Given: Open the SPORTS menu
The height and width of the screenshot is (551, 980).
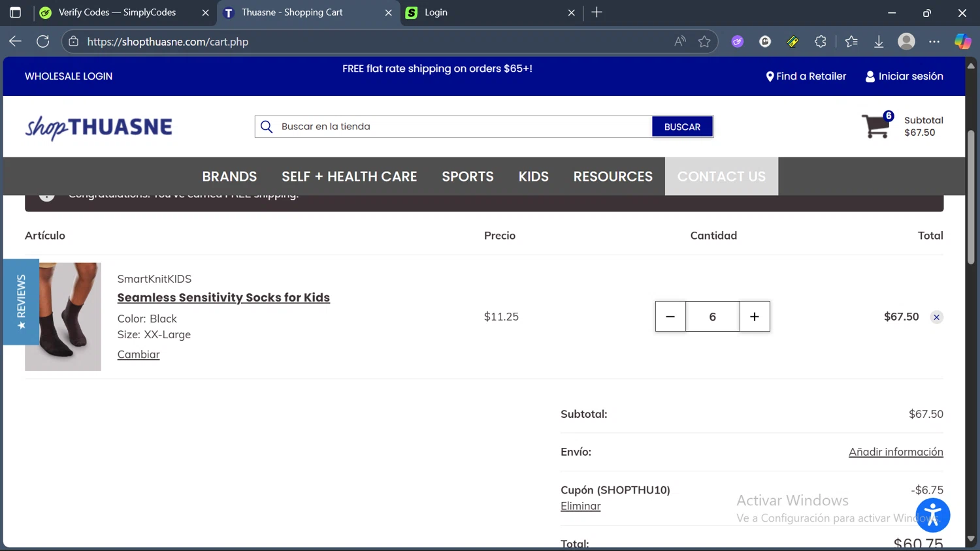Looking at the screenshot, I should 468,176.
